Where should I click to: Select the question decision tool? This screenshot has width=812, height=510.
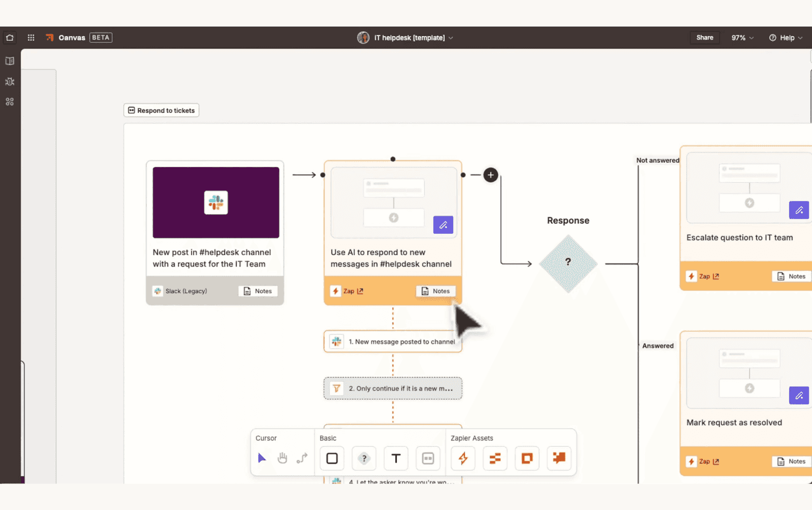(364, 458)
